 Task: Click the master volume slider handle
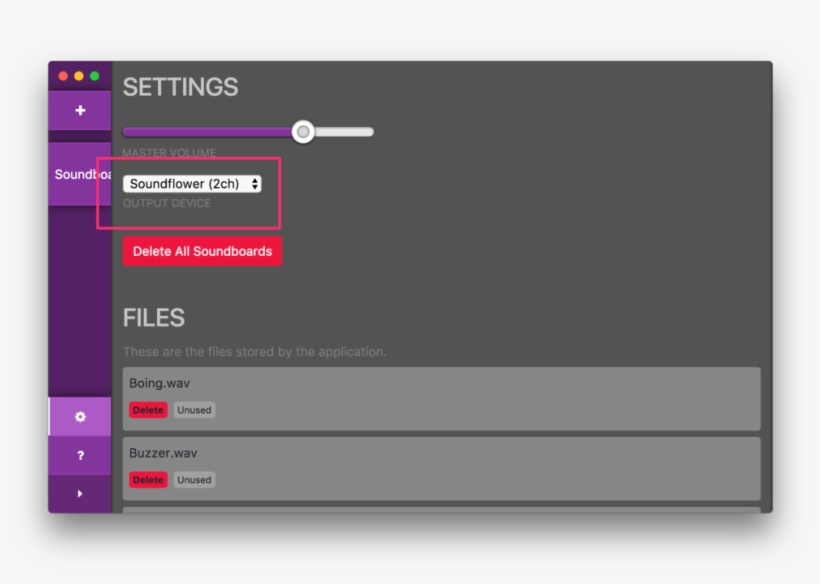[303, 132]
